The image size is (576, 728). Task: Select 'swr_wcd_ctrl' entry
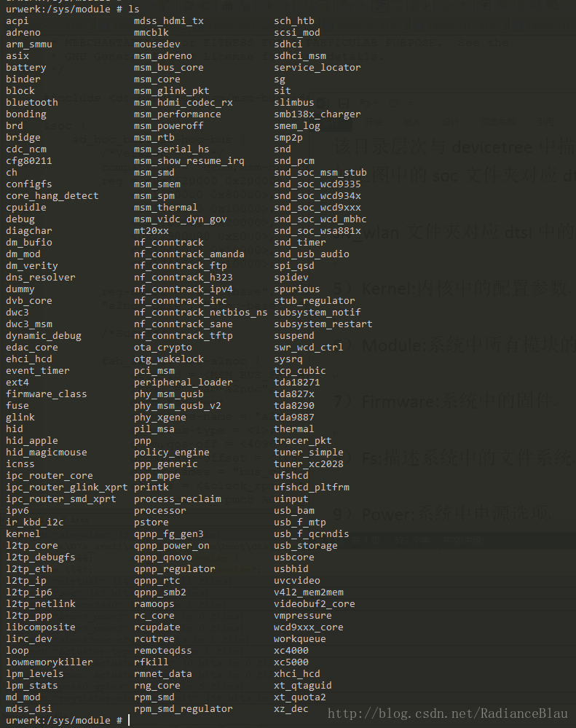pyautogui.click(x=309, y=348)
